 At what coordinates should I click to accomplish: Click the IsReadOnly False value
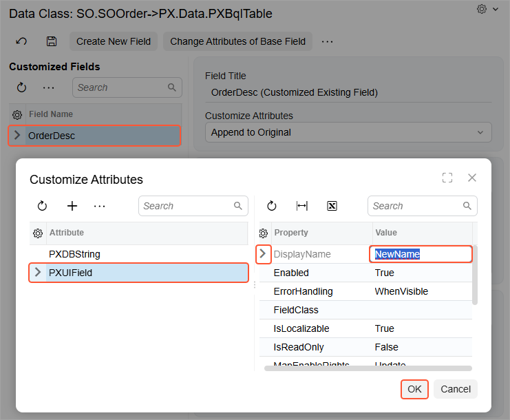click(386, 347)
